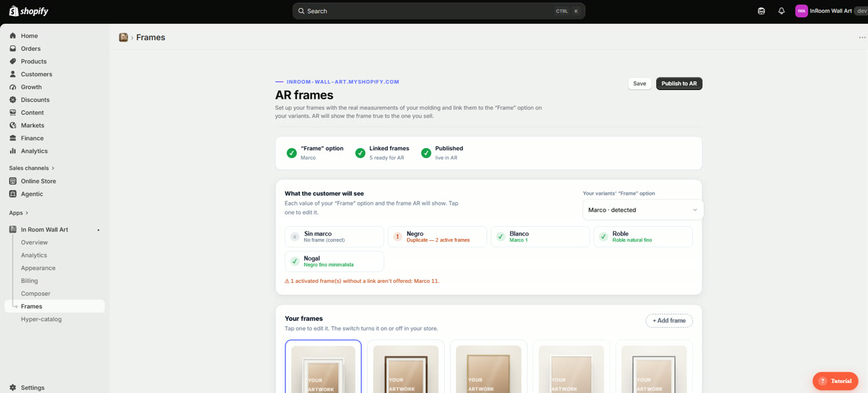Click the Discounts icon
Screen dimensions: 868x393
pos(13,100)
